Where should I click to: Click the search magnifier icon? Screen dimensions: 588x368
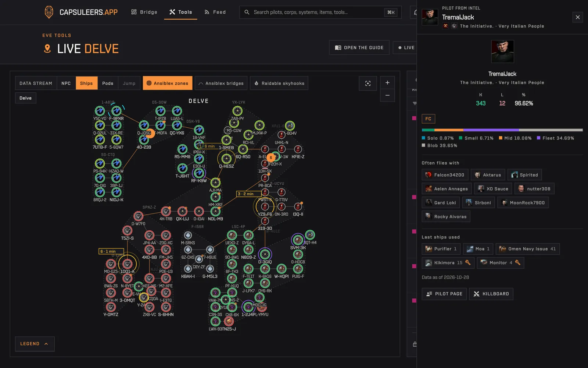247,12
